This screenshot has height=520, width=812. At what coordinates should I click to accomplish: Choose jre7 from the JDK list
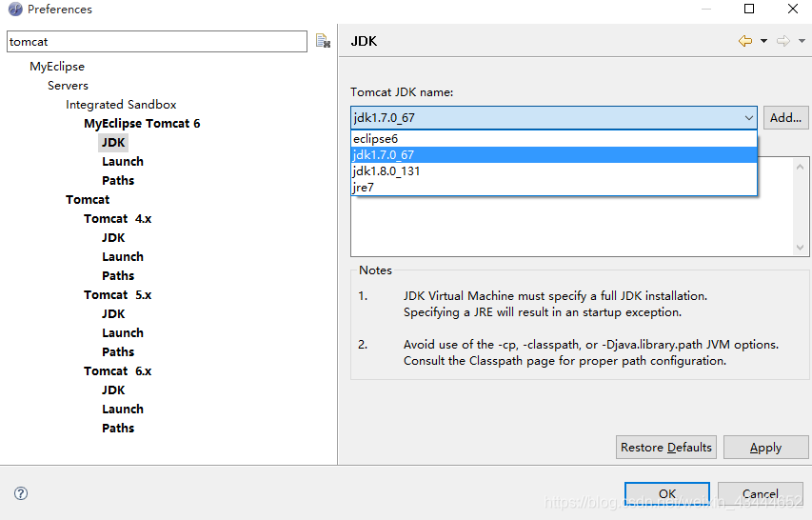pyautogui.click(x=554, y=187)
